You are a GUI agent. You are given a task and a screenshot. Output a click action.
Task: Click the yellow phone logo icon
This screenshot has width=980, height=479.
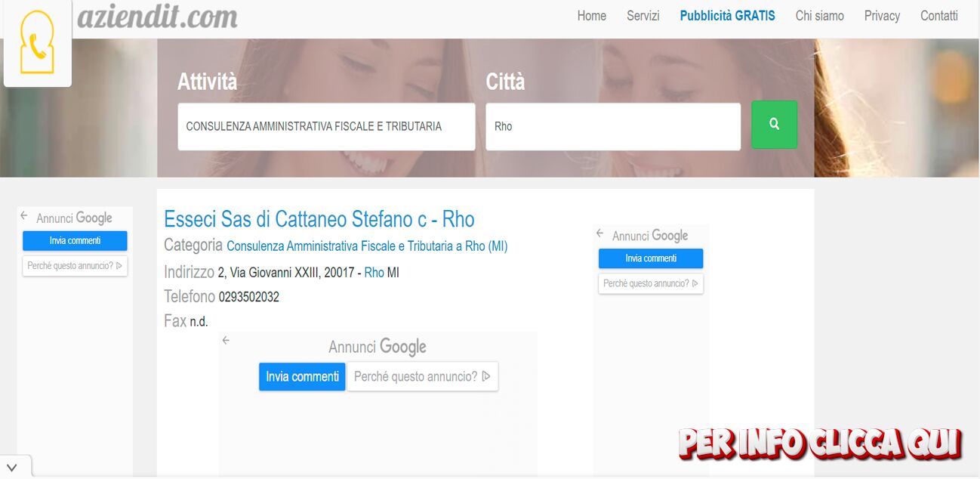(x=37, y=43)
